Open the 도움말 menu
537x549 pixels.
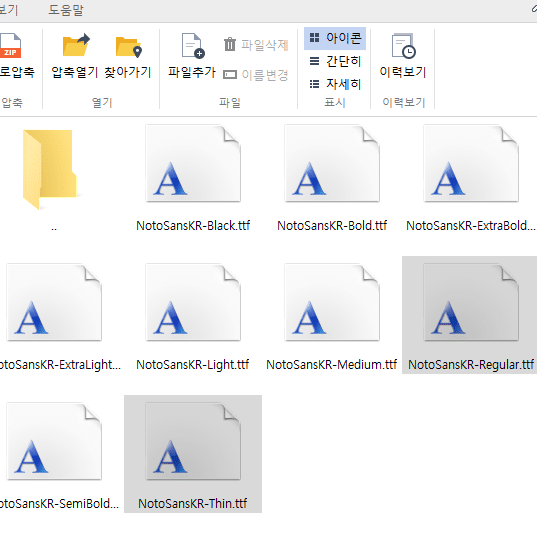point(66,10)
